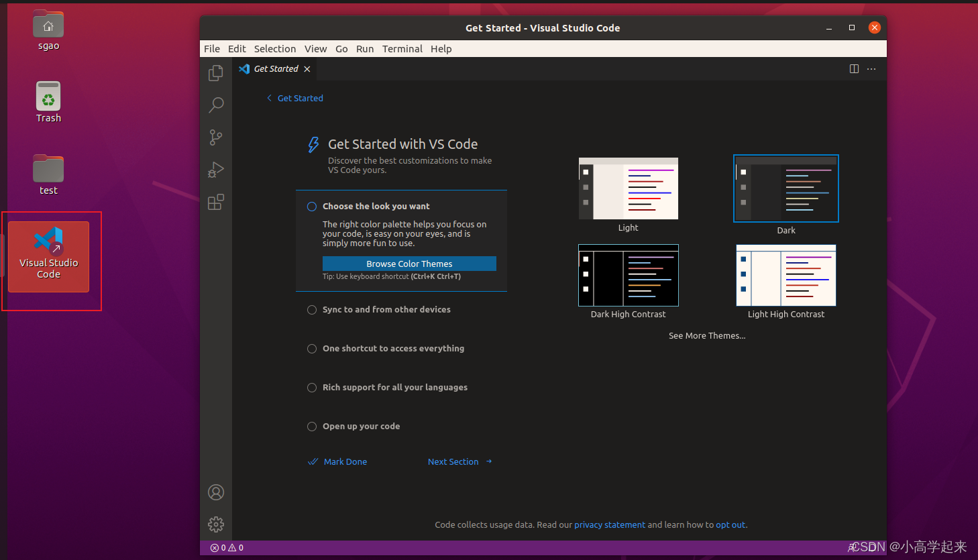Screen dimensions: 978x560
Task: Open the Accounts icon in activity bar
Action: pos(216,492)
